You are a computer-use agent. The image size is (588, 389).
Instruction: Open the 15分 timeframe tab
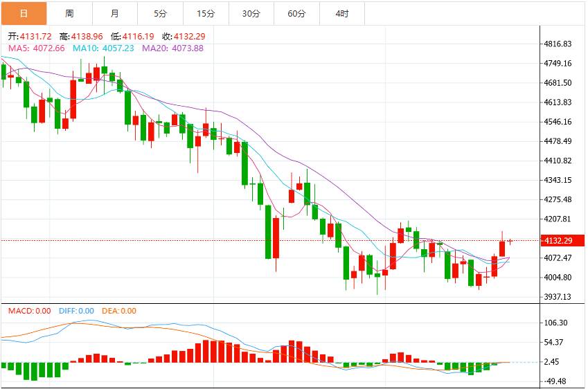click(x=206, y=13)
